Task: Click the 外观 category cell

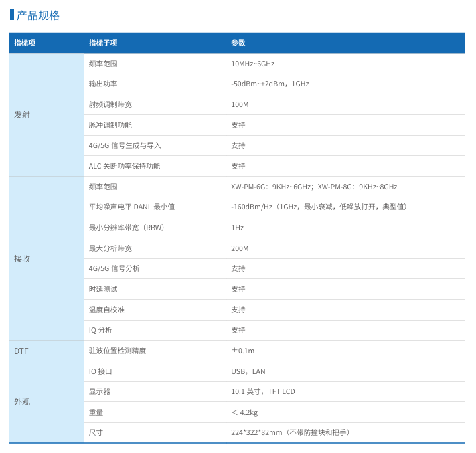Action: point(22,402)
